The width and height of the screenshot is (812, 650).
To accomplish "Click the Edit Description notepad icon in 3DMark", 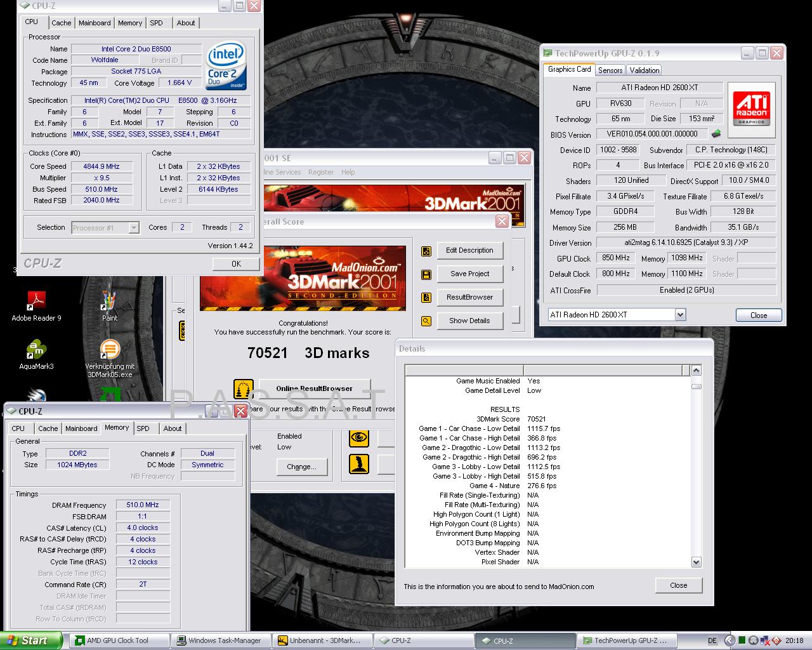I will 426,251.
